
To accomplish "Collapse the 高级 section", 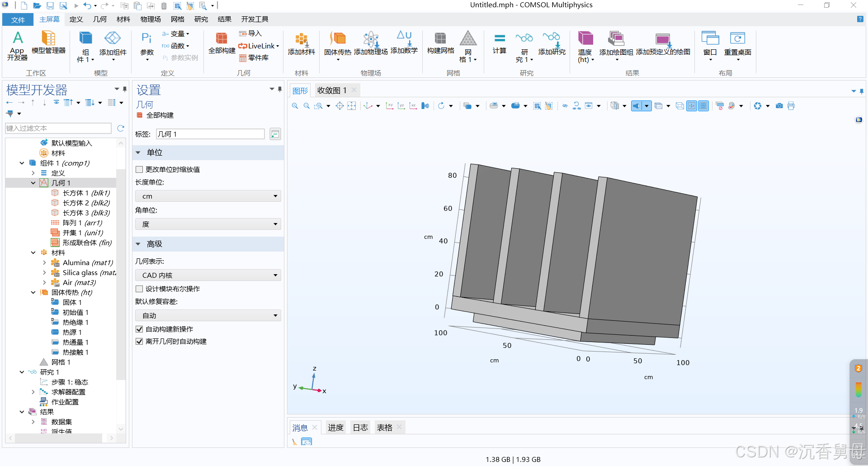I will tap(138, 244).
